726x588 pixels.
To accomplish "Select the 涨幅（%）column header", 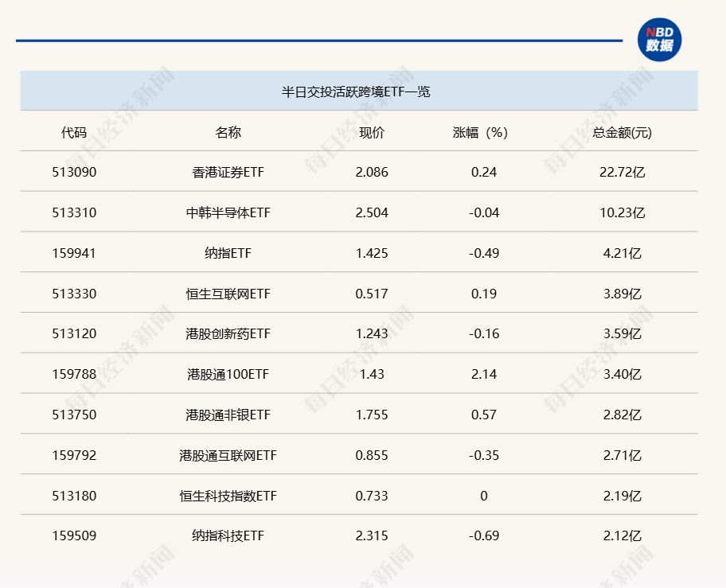I will coord(480,133).
